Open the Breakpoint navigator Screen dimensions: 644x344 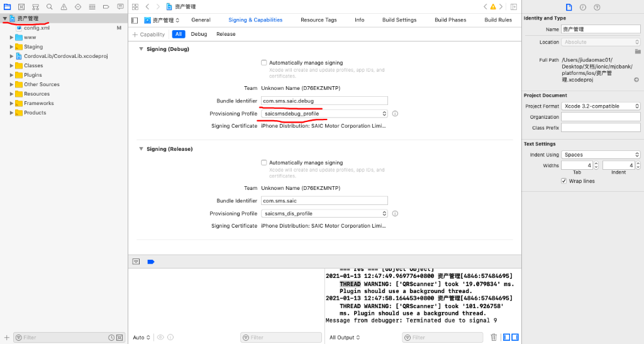106,6
